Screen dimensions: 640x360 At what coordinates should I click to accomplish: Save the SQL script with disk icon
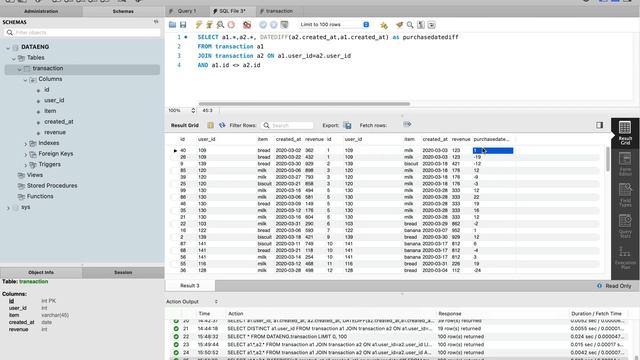(x=183, y=25)
